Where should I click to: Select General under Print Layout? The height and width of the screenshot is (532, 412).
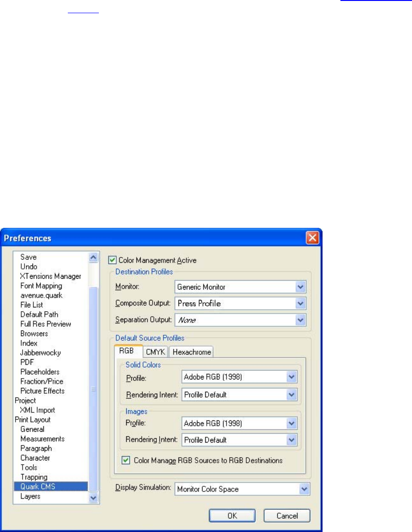pos(32,429)
